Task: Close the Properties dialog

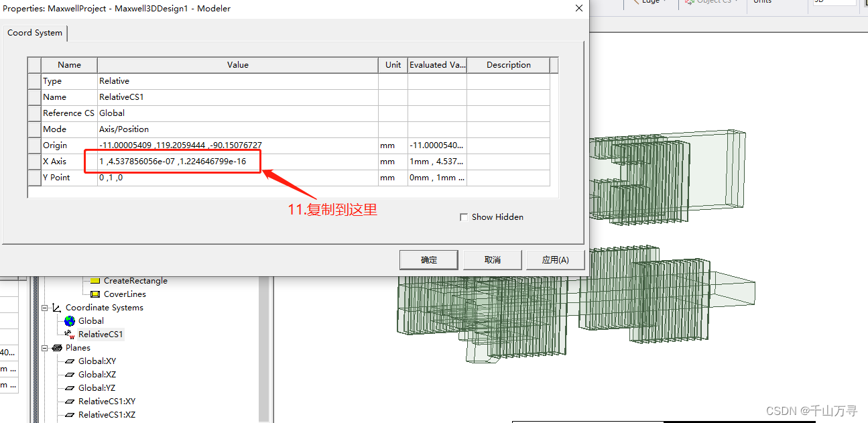Action: (579, 8)
